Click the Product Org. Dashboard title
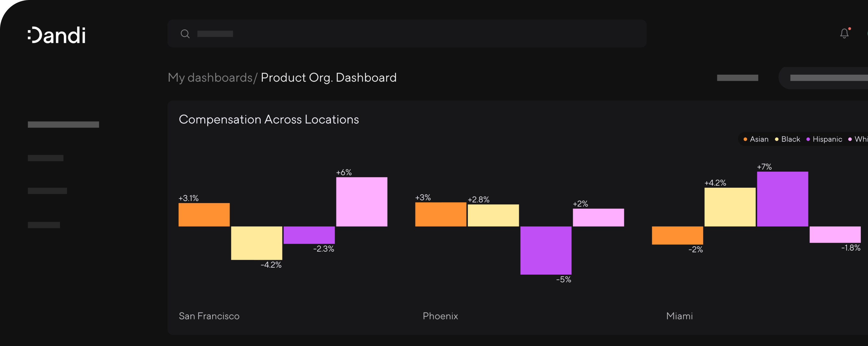The image size is (868, 346). [329, 78]
